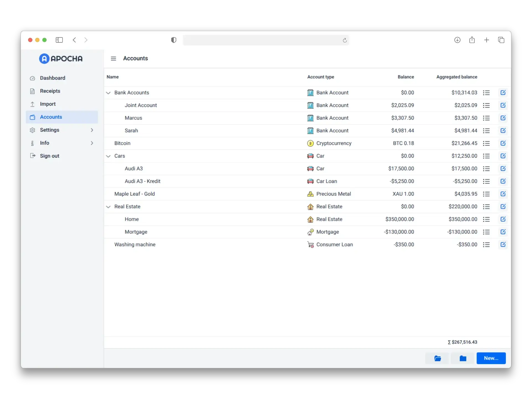Click the open-folder button in the bottom bar

[438, 358]
